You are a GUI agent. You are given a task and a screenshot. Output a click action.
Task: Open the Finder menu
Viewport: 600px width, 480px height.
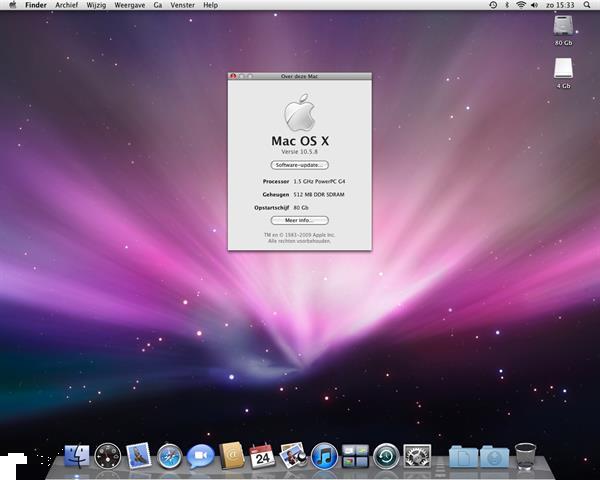[x=36, y=5]
